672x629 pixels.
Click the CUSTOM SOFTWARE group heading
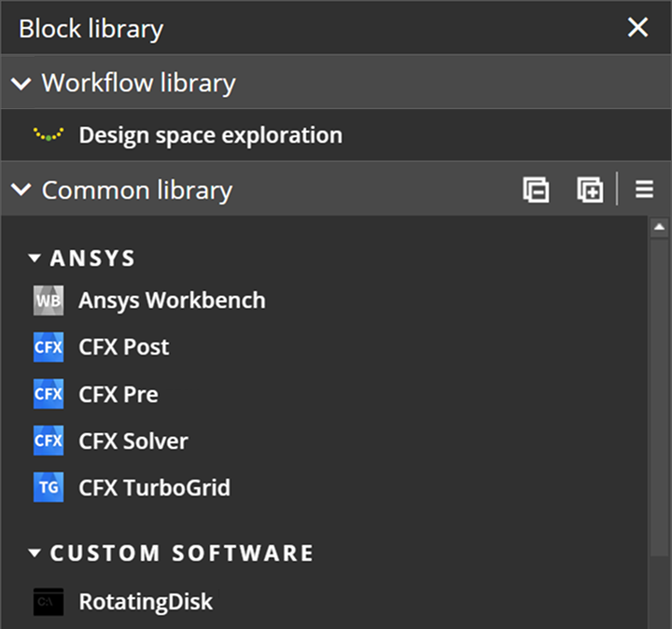[182, 553]
